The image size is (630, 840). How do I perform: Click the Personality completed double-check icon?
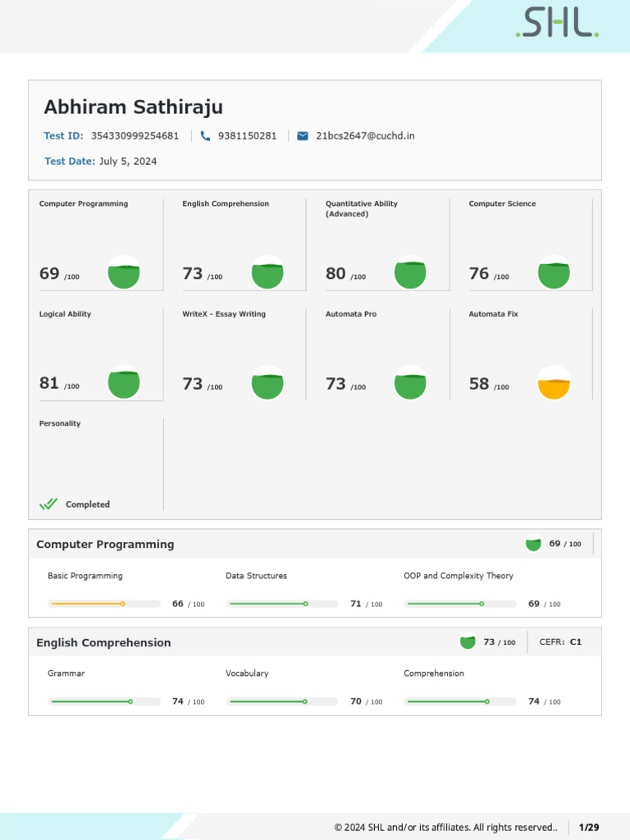[x=48, y=504]
